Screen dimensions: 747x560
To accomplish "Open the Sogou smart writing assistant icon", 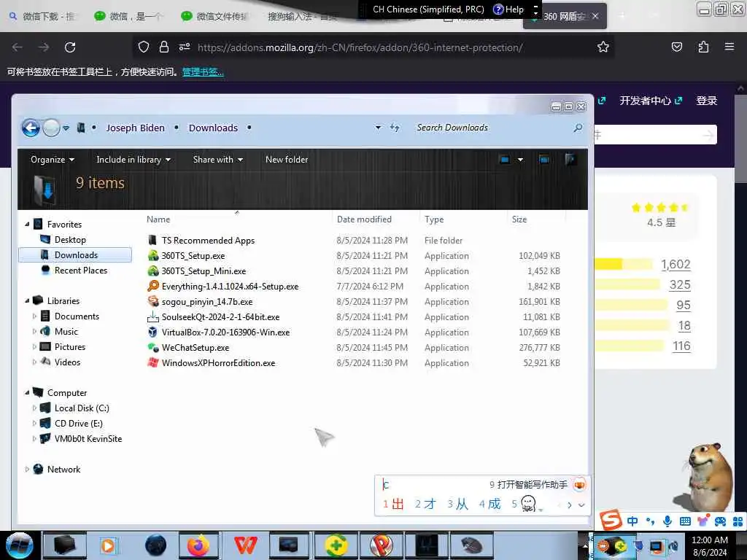I will [579, 485].
